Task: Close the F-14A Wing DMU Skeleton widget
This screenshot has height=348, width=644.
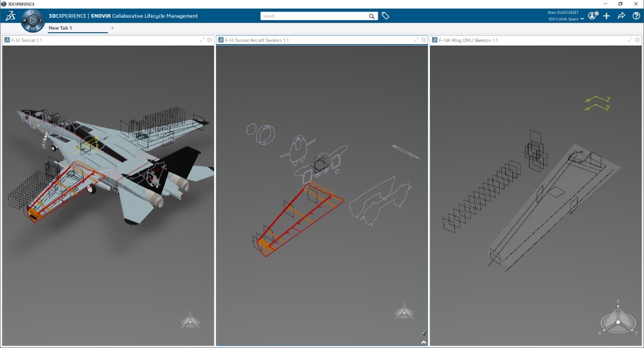Action: pos(637,40)
